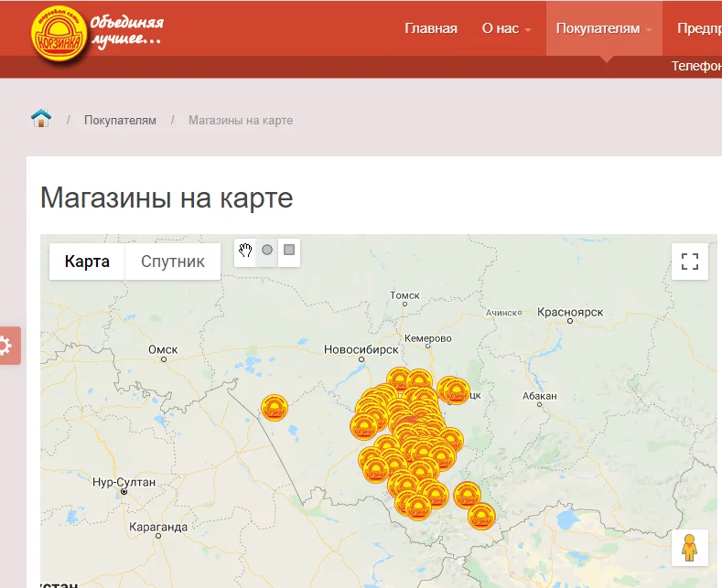Image resolution: width=722 pixels, height=588 pixels.
Task: Expand the Покупателям dropdown menu
Action: (604, 28)
